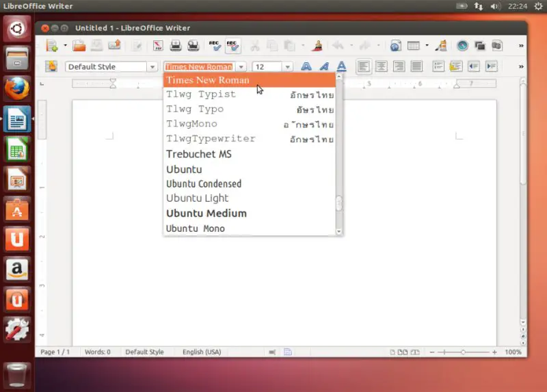The height and width of the screenshot is (392, 547).
Task: Choose Ubuntu Condensed font
Action: [250, 183]
